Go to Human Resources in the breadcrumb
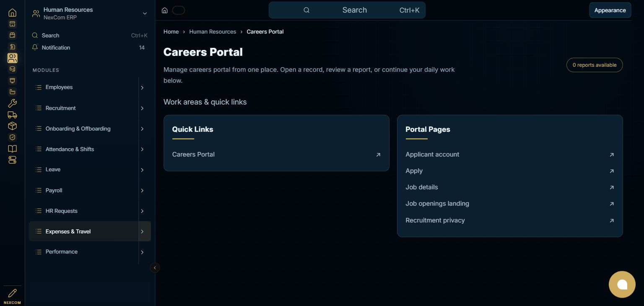 (x=213, y=31)
